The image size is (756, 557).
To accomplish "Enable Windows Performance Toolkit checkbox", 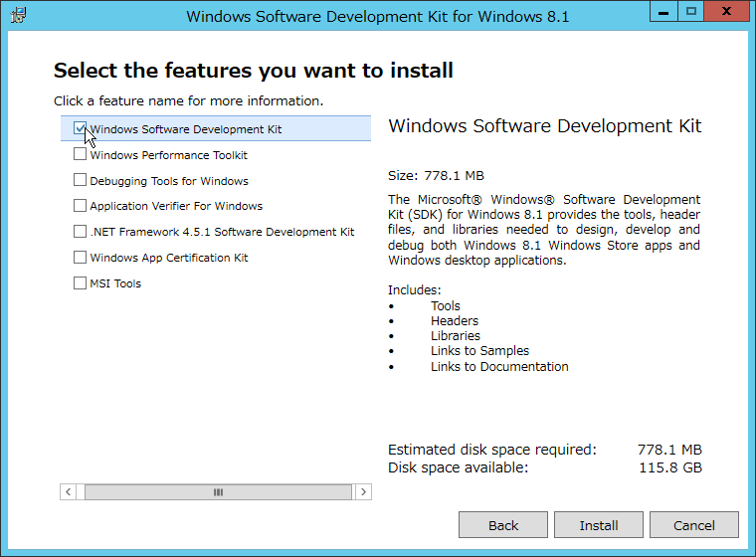I will [x=80, y=154].
